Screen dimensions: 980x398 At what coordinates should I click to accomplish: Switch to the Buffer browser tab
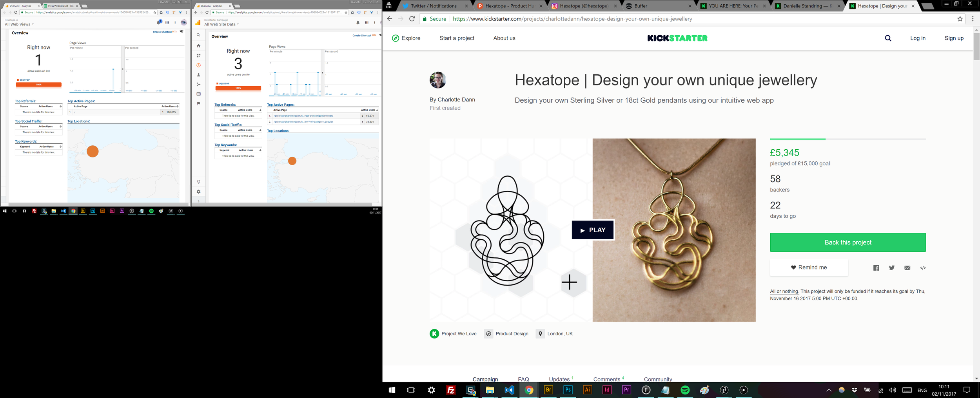pos(659,6)
